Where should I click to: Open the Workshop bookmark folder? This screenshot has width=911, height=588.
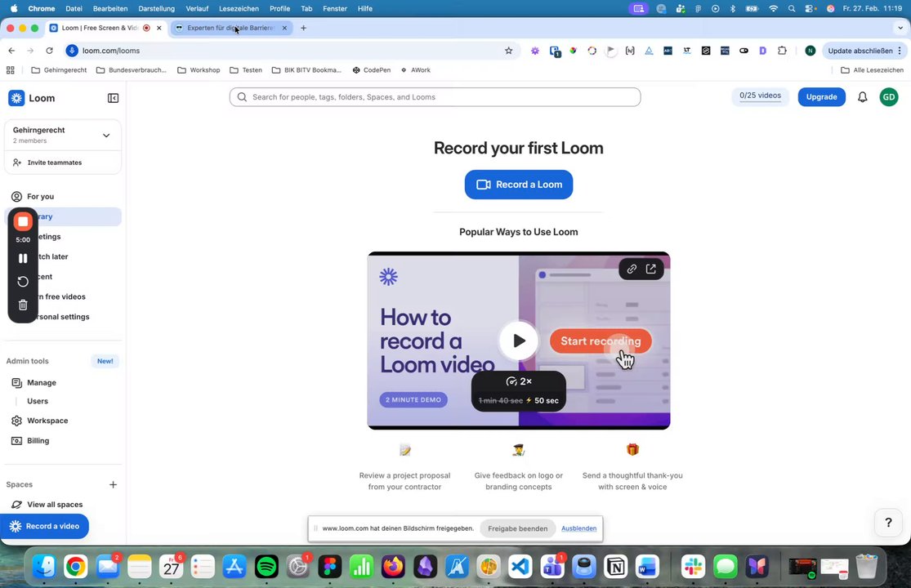[199, 70]
